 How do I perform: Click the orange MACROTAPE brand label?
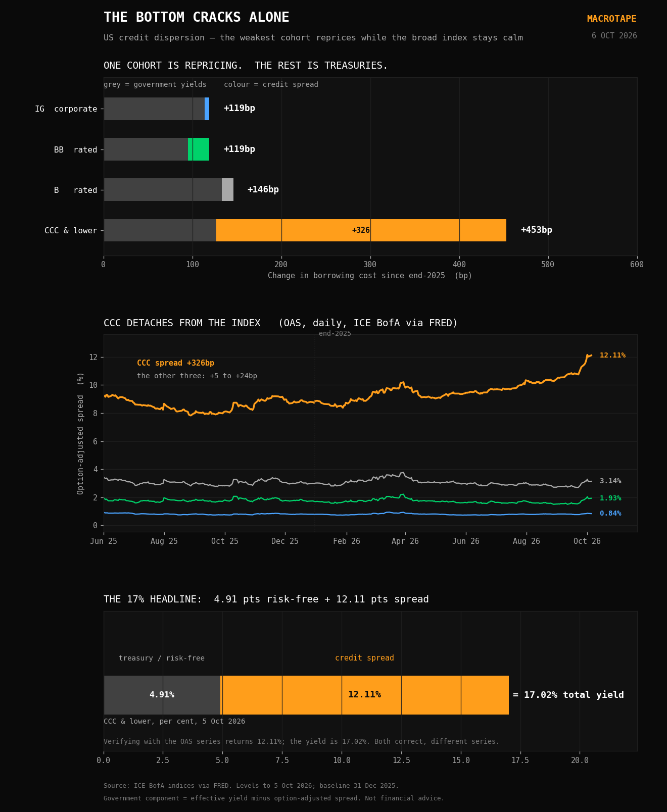pyautogui.click(x=612, y=19)
